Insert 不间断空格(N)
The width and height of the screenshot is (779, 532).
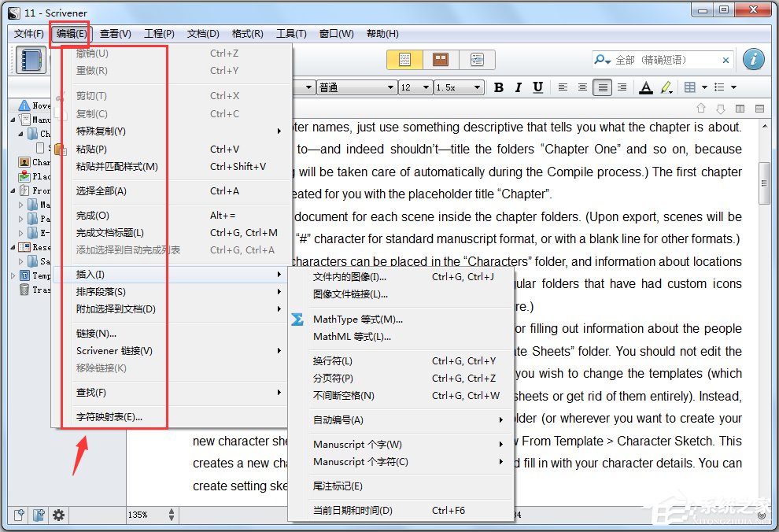click(401, 395)
